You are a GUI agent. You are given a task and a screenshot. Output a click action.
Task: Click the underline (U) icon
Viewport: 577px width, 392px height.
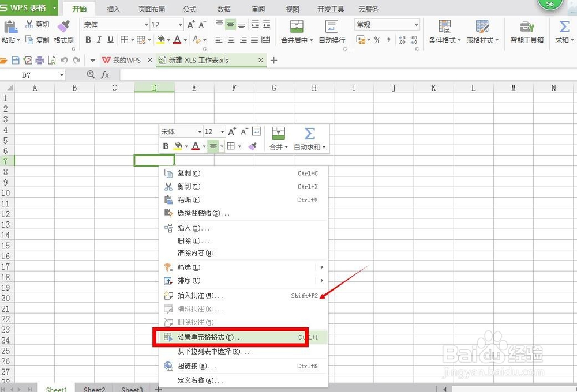click(x=110, y=40)
